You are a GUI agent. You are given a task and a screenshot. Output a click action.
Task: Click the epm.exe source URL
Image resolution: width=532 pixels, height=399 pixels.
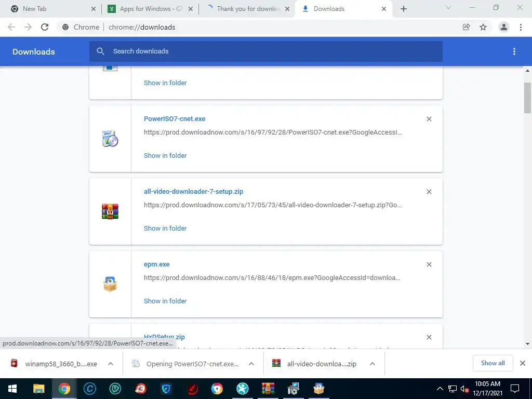point(272,277)
